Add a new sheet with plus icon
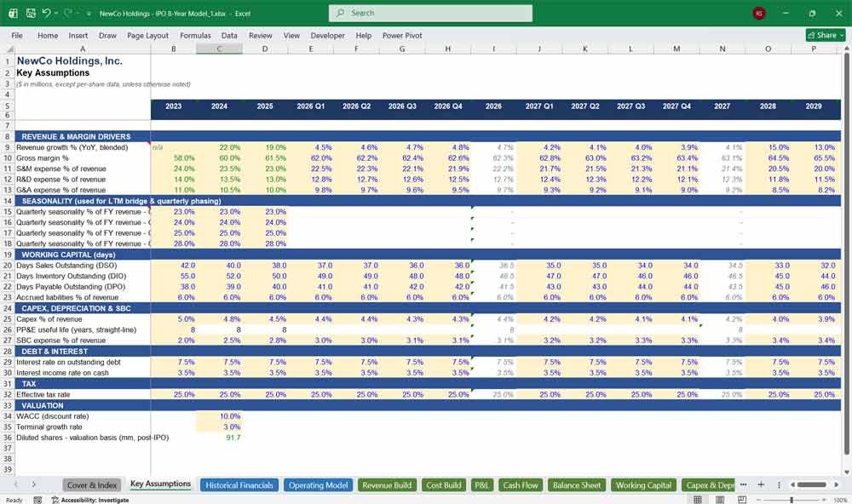852x504 pixels. [761, 484]
